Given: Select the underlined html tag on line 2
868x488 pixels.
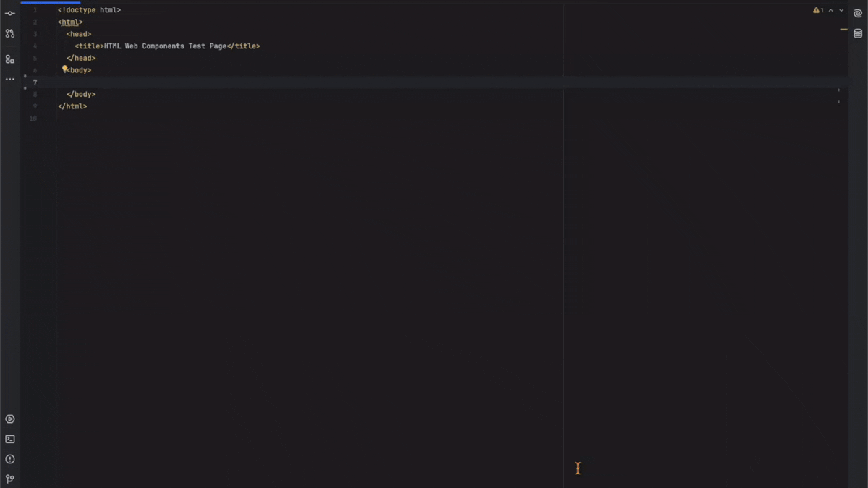Looking at the screenshot, I should tap(69, 22).
